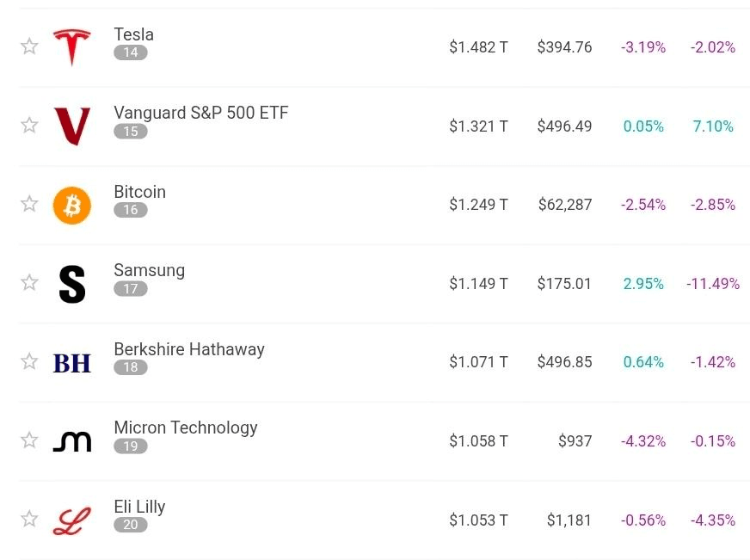Image resolution: width=750 pixels, height=560 pixels.
Task: Open the Vanguard S&P 500 ETF link
Action: point(201,113)
